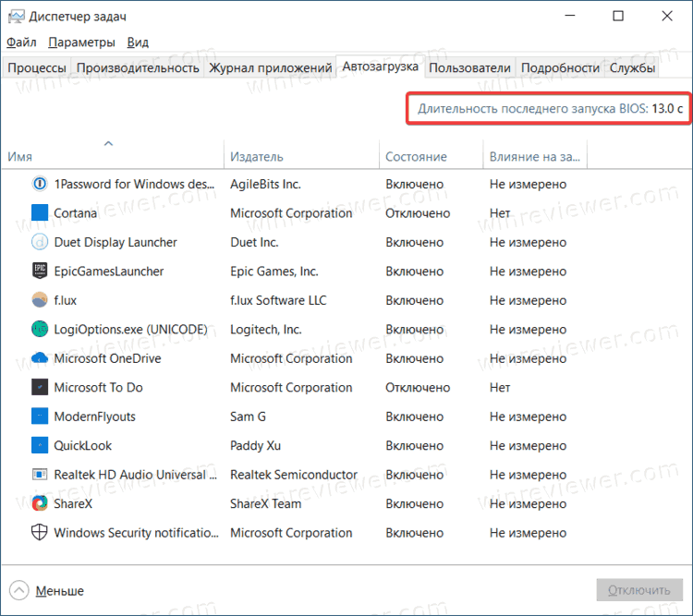Click the Duet Display Launcher icon
The width and height of the screenshot is (693, 616).
coord(40,242)
